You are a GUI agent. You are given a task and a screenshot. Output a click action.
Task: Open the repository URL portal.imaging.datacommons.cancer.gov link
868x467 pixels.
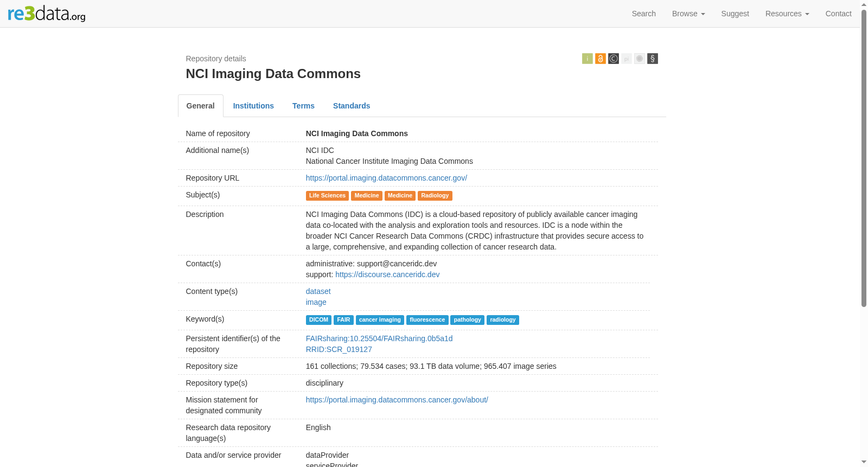point(386,178)
